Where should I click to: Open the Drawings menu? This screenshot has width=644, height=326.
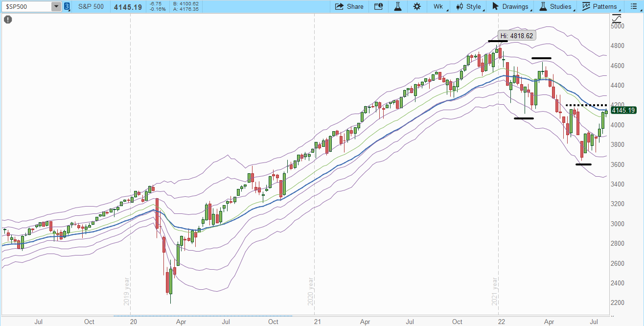510,6
